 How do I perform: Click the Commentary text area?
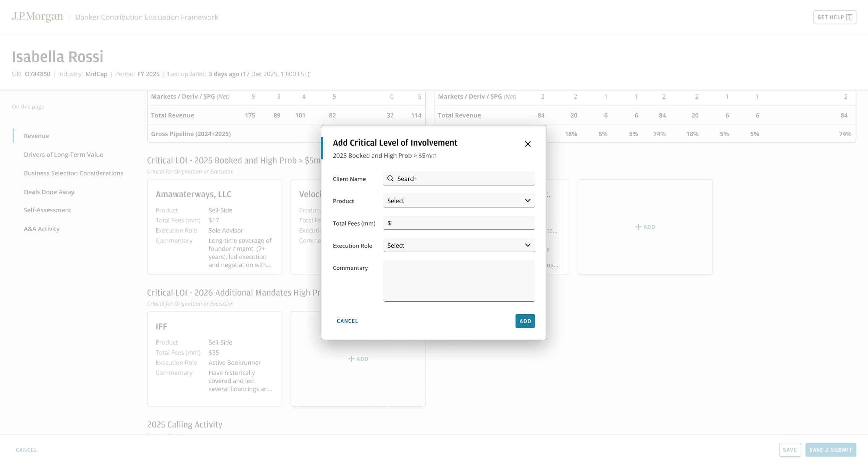(x=459, y=281)
